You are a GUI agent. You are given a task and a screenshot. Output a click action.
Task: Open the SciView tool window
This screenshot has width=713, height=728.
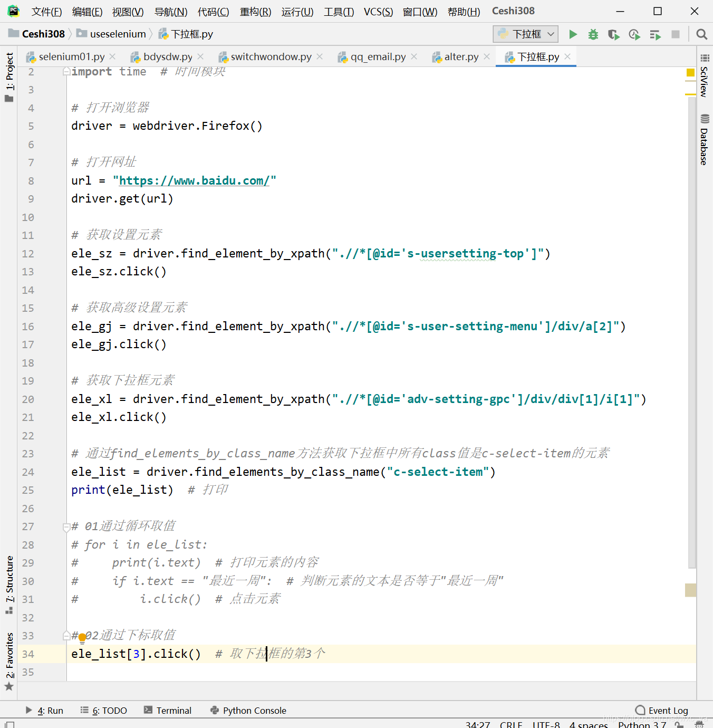[704, 75]
